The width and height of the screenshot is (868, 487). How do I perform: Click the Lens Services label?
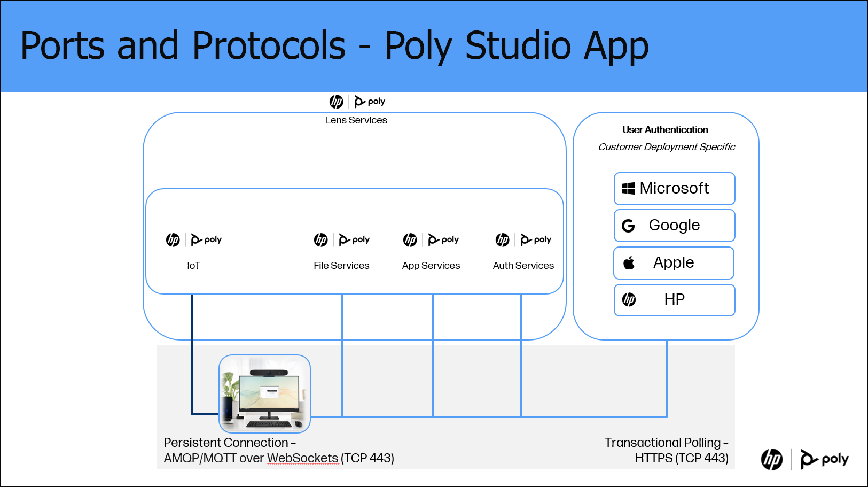click(x=356, y=120)
